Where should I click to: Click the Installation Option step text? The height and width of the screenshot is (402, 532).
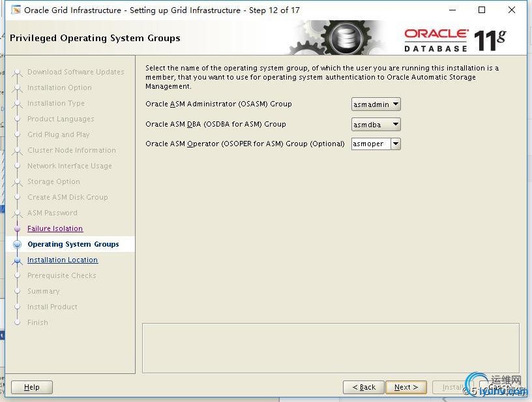coord(59,87)
